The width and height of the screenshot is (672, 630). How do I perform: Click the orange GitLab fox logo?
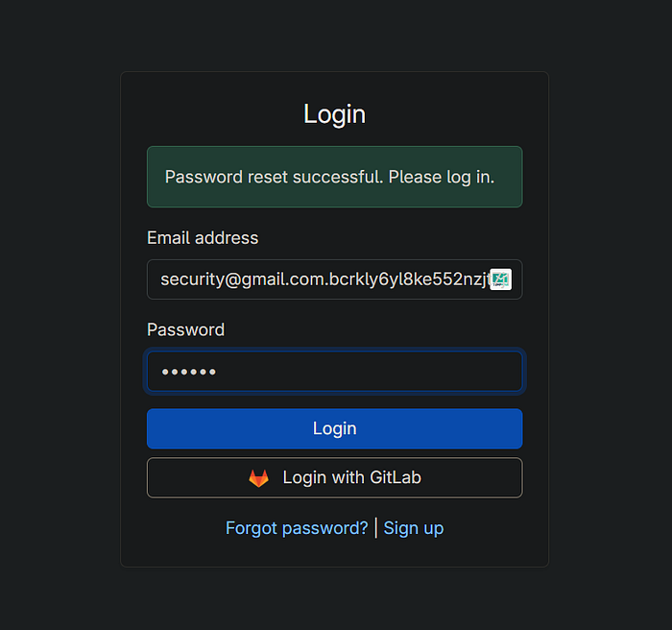pos(259,478)
